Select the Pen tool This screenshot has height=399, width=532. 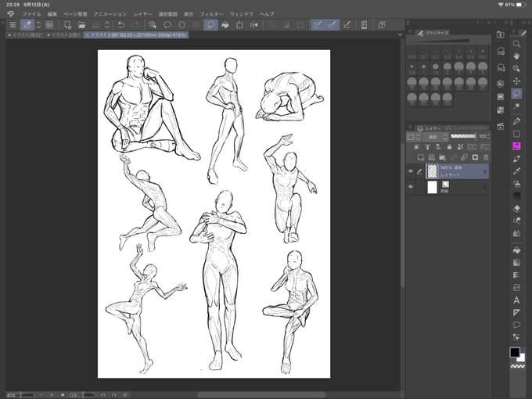point(516,121)
